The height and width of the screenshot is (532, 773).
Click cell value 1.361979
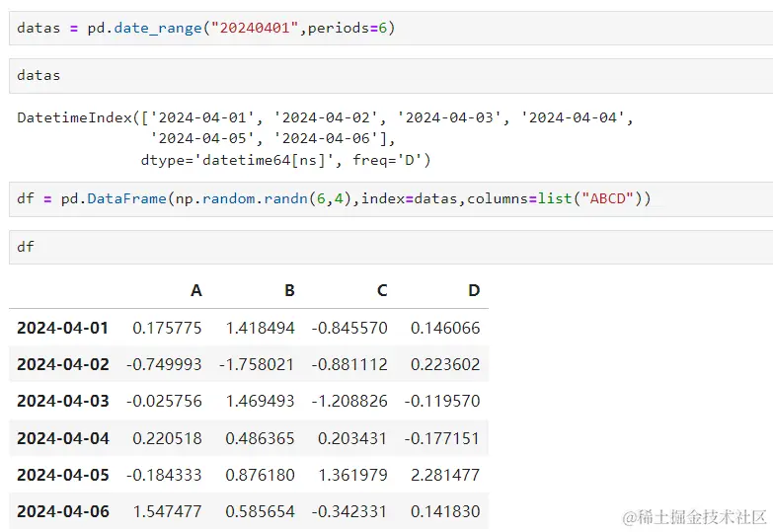point(353,475)
